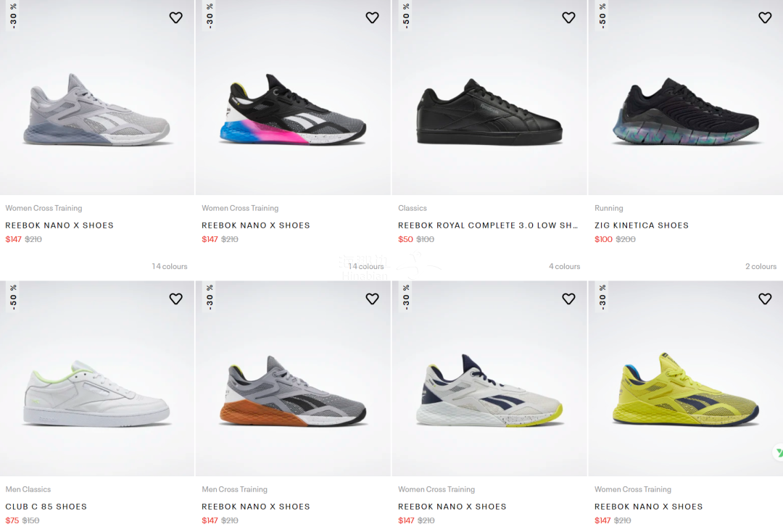The height and width of the screenshot is (532, 783).
Task: Add Zig Kinetica Shoes to wishlist
Action: (765, 17)
